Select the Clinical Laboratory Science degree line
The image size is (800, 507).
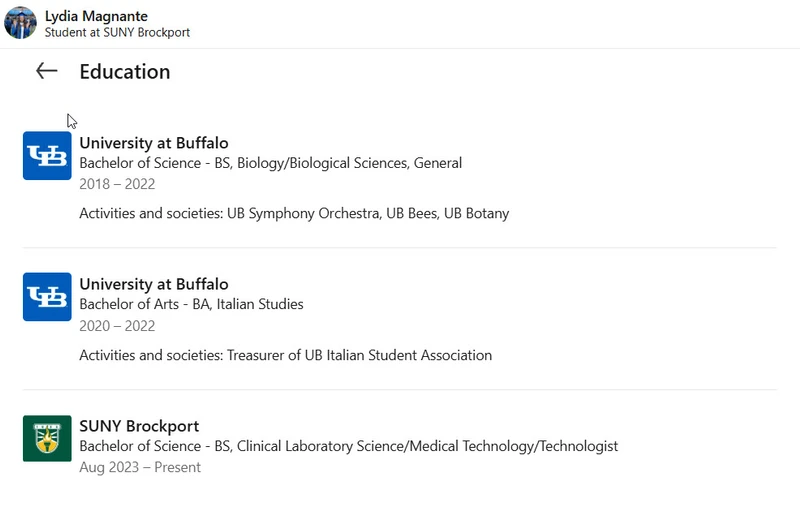pyautogui.click(x=349, y=446)
